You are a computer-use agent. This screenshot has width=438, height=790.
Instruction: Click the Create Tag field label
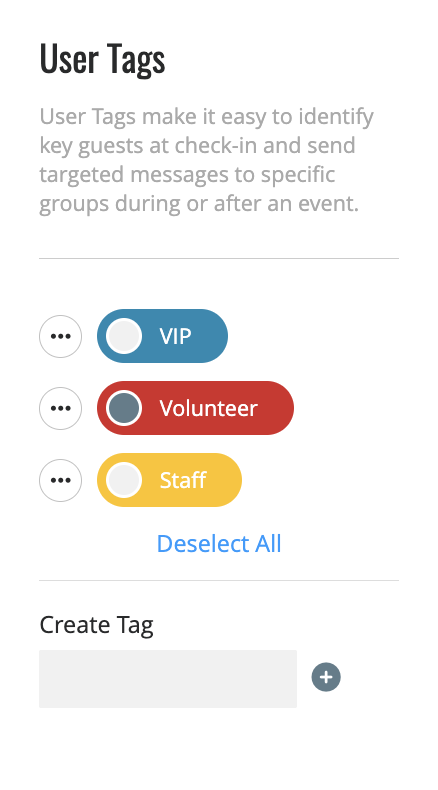pyautogui.click(x=96, y=625)
